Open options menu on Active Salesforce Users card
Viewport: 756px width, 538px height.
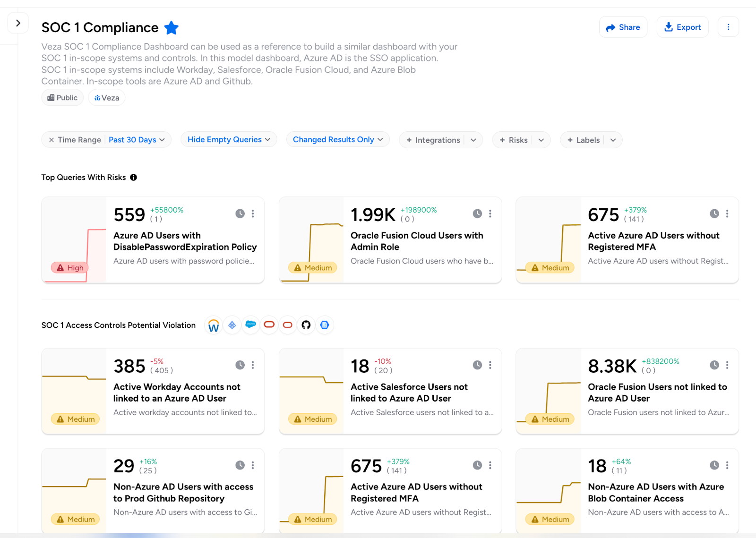pyautogui.click(x=490, y=365)
